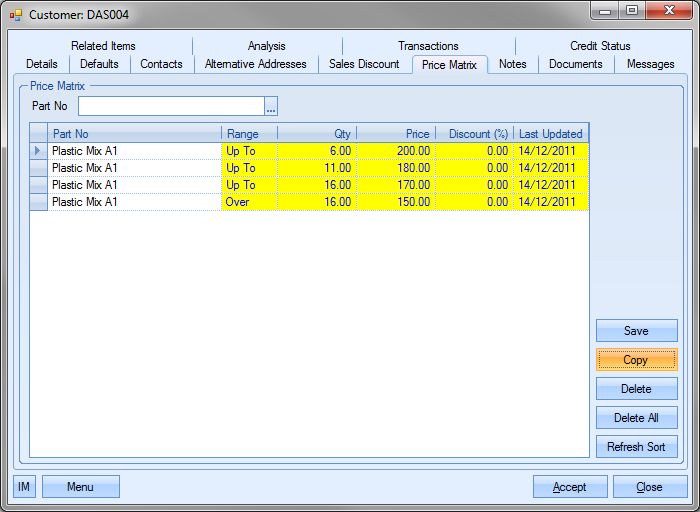Image resolution: width=700 pixels, height=512 pixels.
Task: Click the Part No input field
Action: tap(170, 106)
